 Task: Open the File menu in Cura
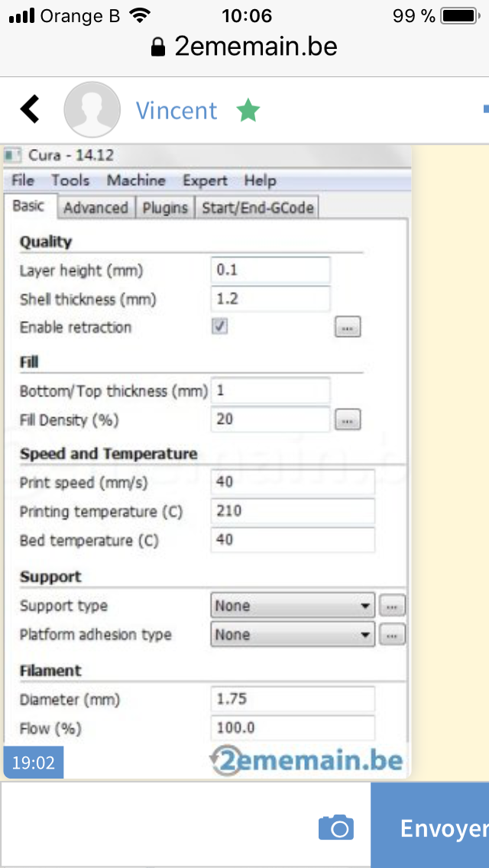click(x=23, y=180)
